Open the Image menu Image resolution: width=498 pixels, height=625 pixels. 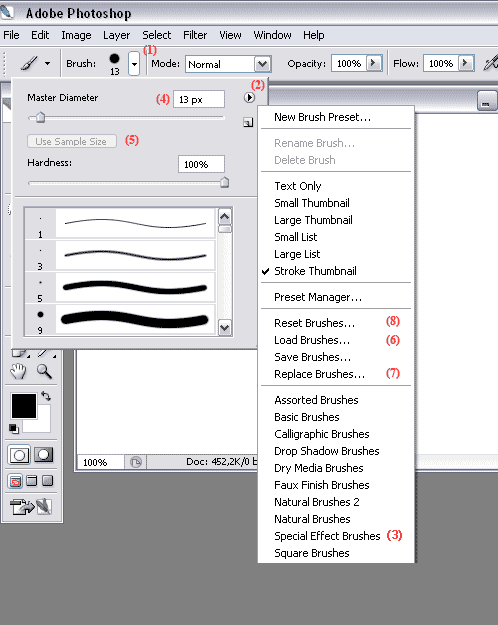[x=76, y=35]
